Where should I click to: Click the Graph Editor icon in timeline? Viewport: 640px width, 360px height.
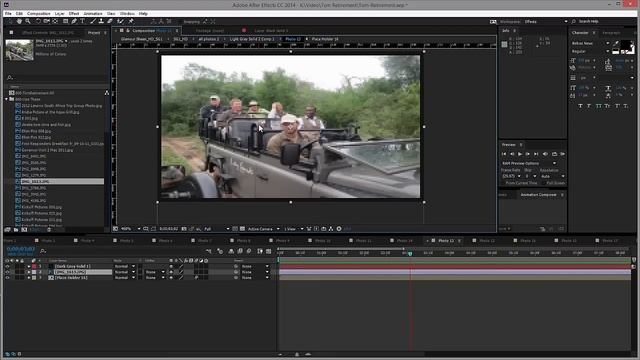tap(269, 251)
